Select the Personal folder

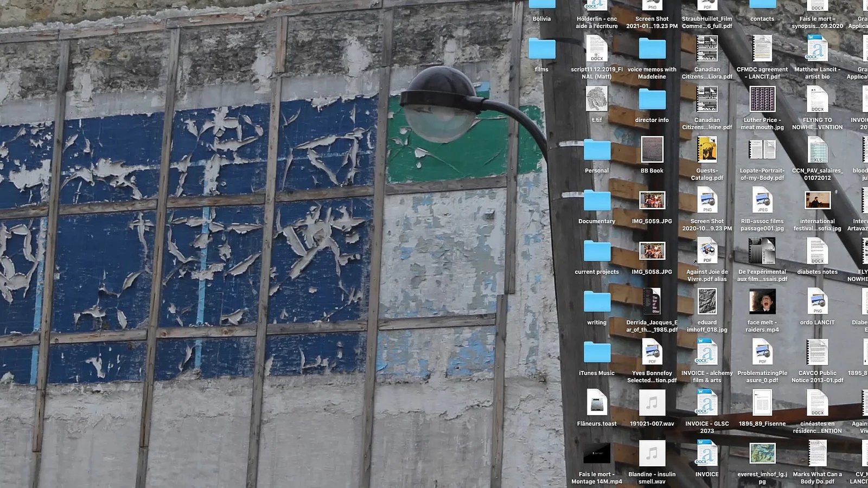[x=597, y=150]
